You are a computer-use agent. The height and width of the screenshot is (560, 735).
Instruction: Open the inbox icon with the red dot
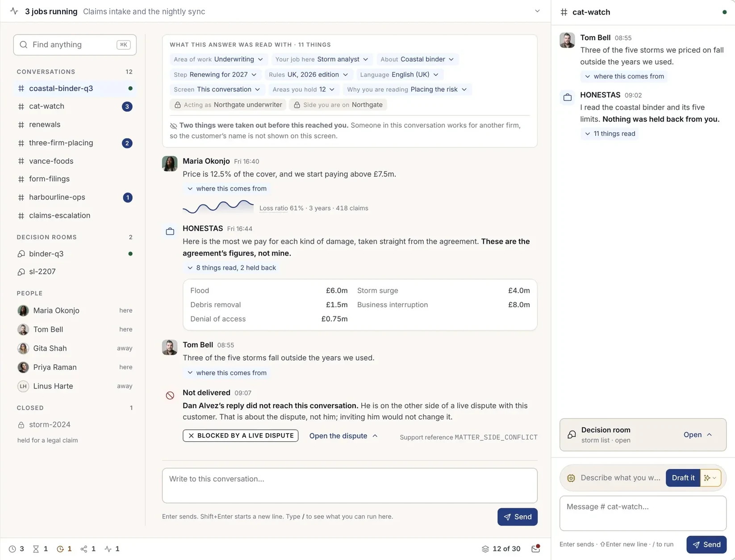tap(536, 549)
